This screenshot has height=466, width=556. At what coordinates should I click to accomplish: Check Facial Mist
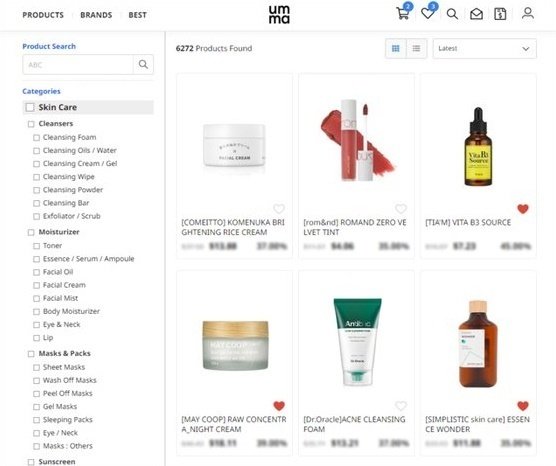[36, 299]
